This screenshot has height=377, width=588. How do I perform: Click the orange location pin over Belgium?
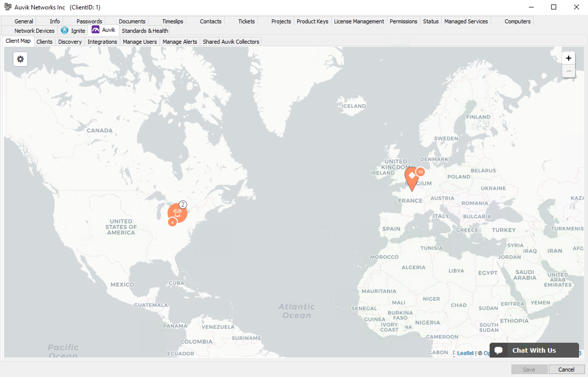click(x=412, y=179)
